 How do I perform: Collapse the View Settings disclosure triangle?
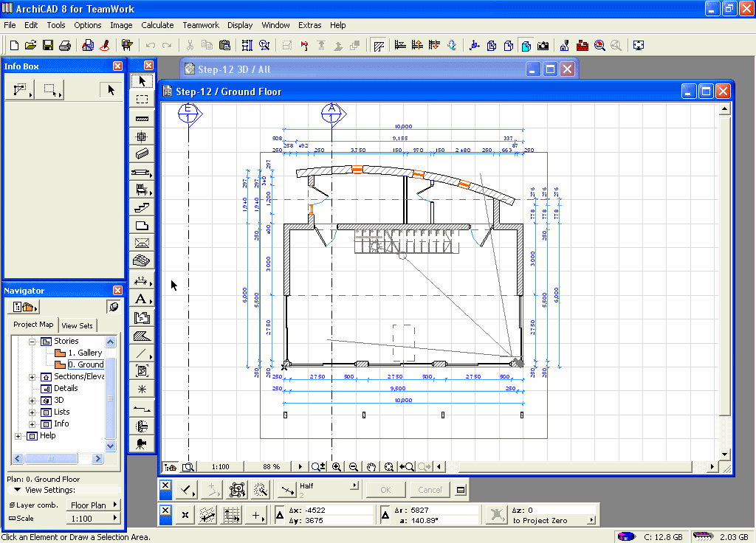click(x=17, y=491)
